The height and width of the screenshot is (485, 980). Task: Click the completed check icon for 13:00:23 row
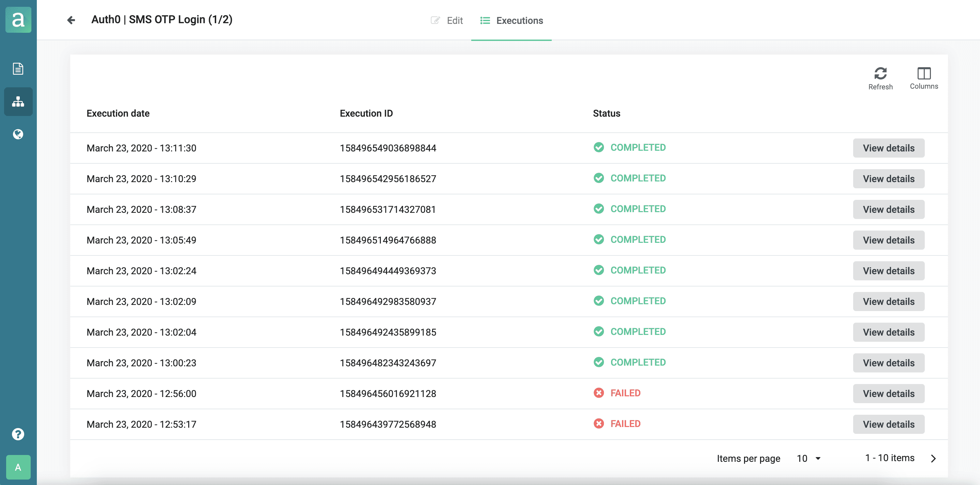point(598,362)
